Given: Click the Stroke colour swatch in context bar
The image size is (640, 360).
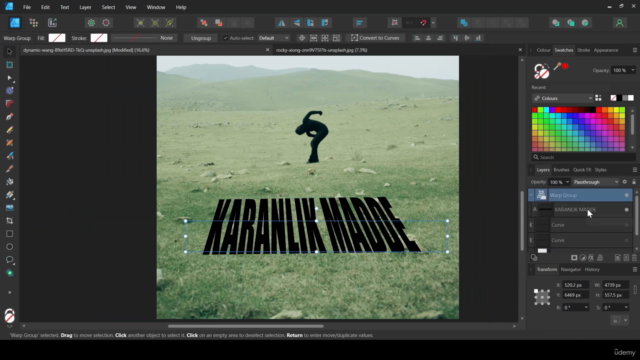Looking at the screenshot, I should [99, 38].
